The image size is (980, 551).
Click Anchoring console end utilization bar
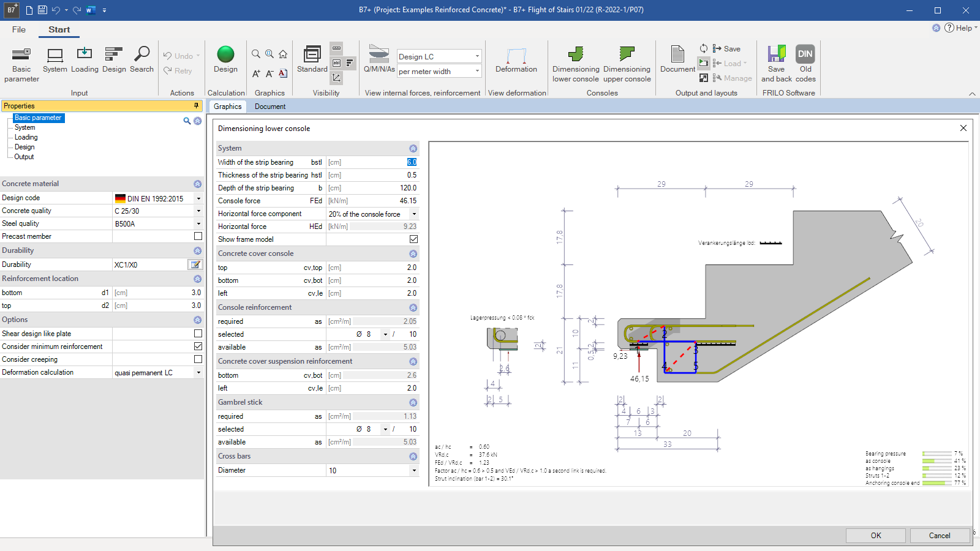pyautogui.click(x=937, y=483)
